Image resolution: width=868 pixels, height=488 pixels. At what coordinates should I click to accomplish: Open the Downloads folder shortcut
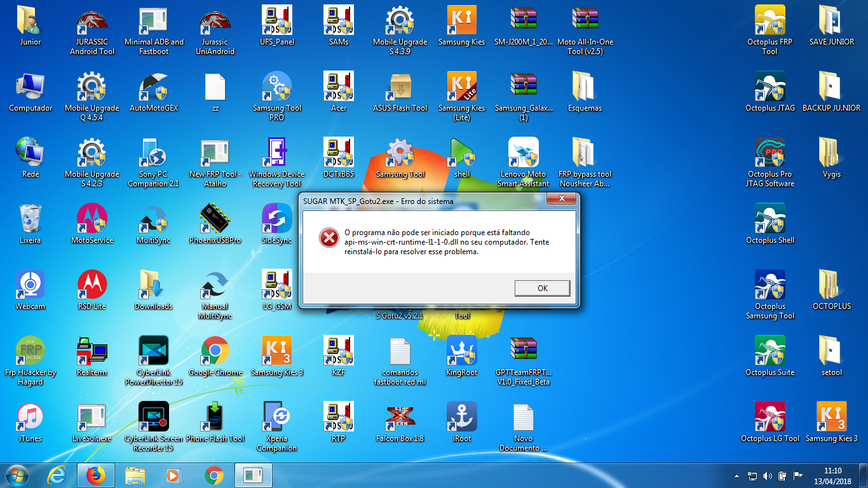(x=154, y=290)
